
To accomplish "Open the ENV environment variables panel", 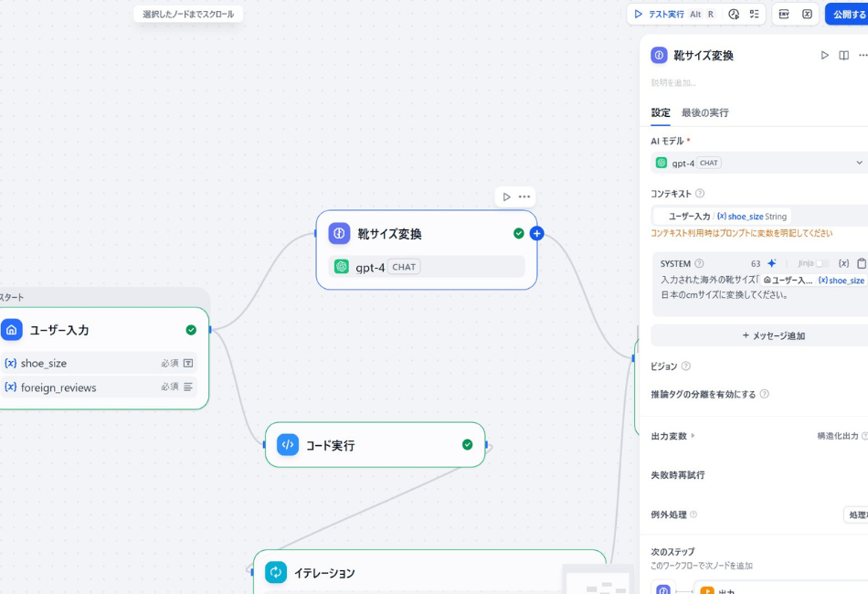I will click(x=784, y=14).
